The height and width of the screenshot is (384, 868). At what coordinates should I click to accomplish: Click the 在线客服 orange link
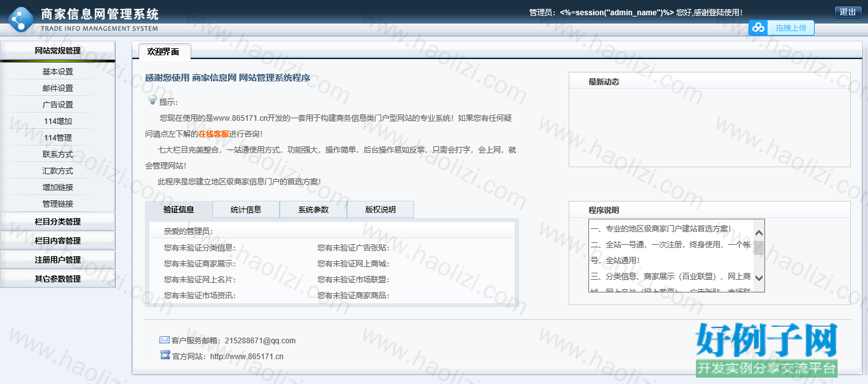(x=214, y=134)
